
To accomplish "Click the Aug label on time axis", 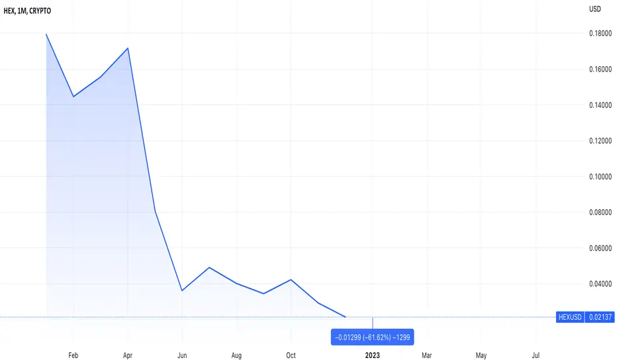I will click(x=236, y=355).
